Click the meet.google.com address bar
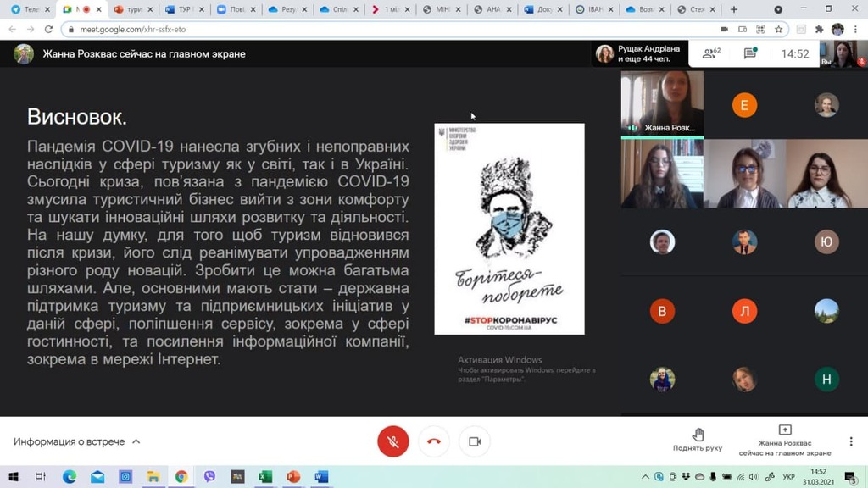 (339, 29)
